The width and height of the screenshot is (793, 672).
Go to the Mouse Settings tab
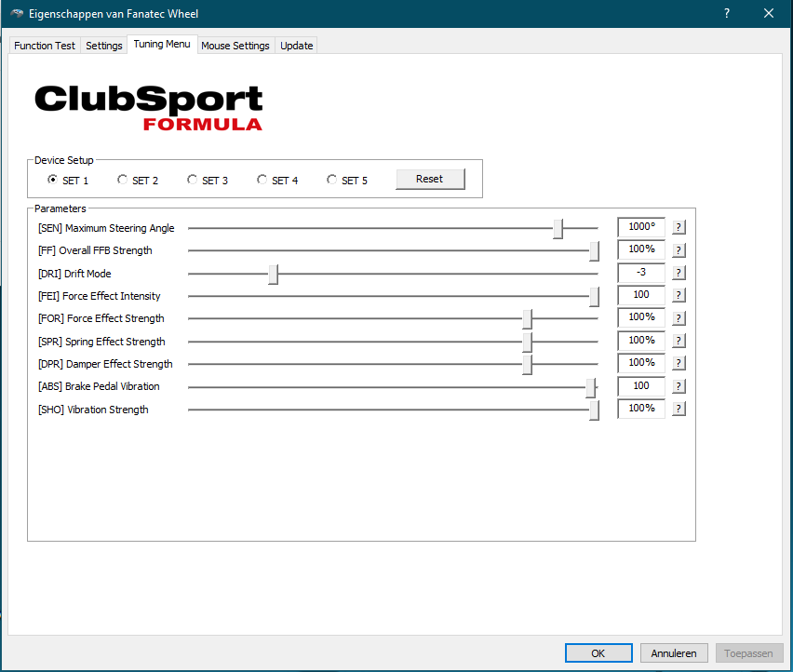coord(235,46)
